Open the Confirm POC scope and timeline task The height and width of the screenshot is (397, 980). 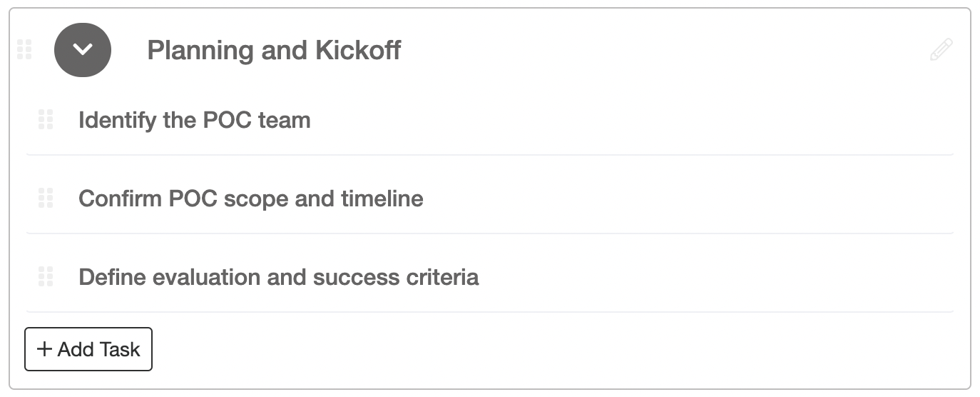coord(489,198)
